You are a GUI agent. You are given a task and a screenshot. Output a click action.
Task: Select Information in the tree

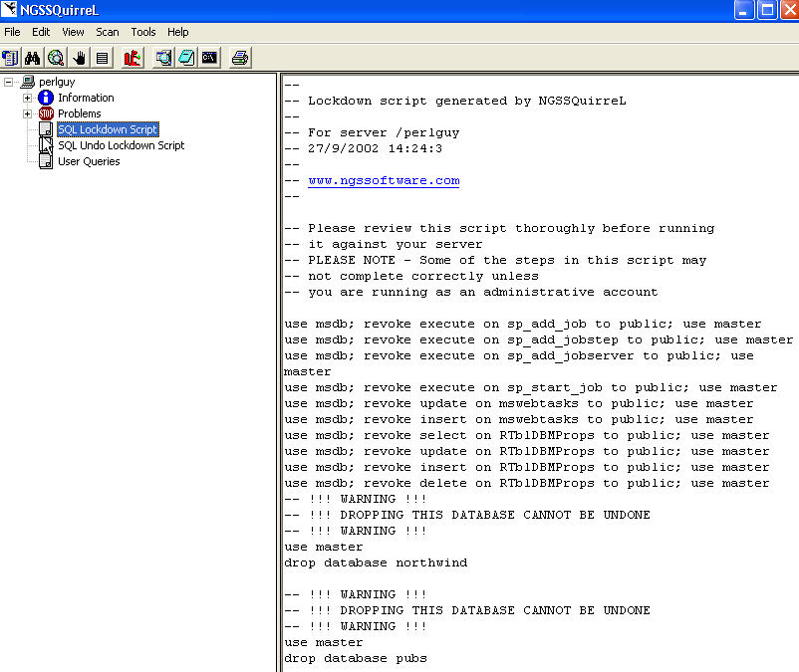point(86,98)
